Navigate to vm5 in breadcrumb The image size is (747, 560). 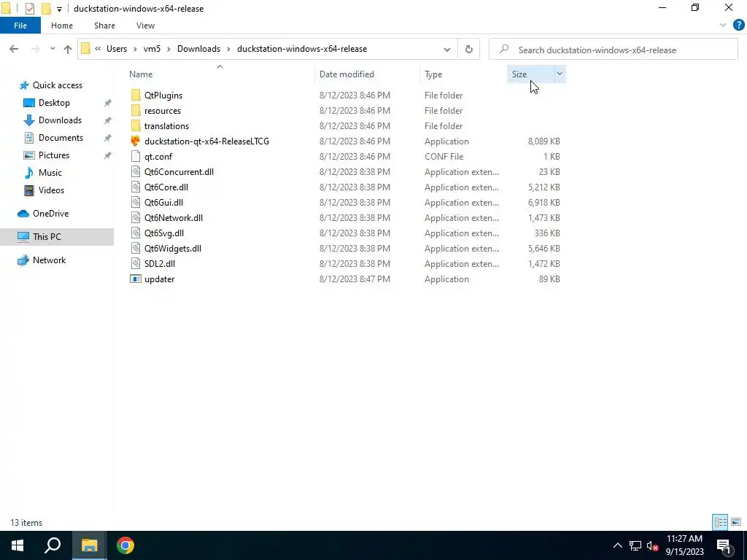[x=152, y=49]
